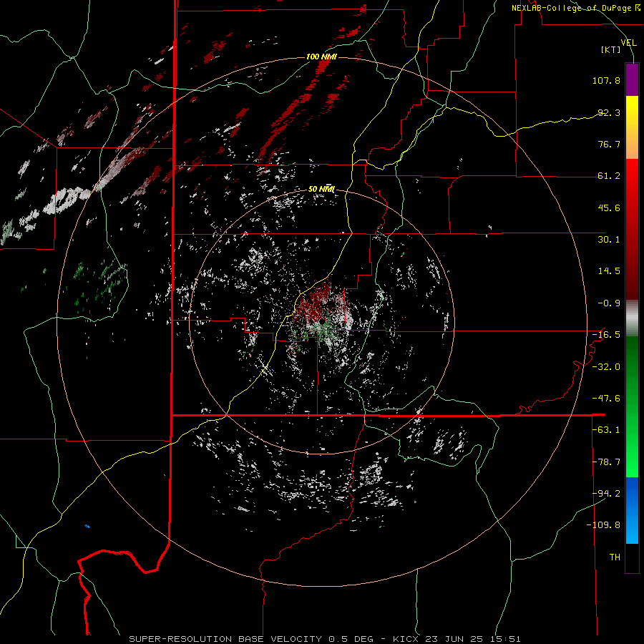This screenshot has height=644, width=644.
Task: Select the -16.5 legend value
Action: click(606, 335)
